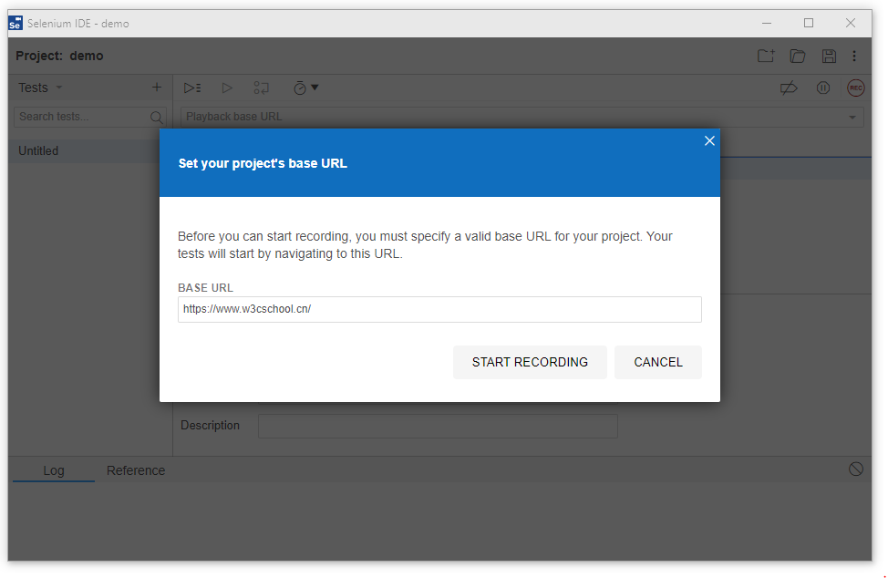Toggle the disable breakpoints icon
The height and width of the screenshot is (588, 888).
pos(789,88)
